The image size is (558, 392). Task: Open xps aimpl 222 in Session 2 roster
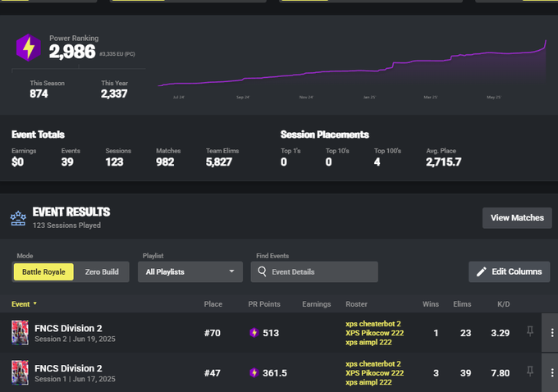[x=368, y=342]
